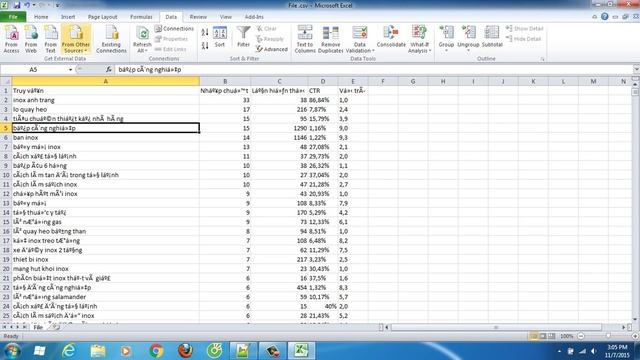640x360 pixels.
Task: Open Existing Connections
Action: pyautogui.click(x=111, y=39)
